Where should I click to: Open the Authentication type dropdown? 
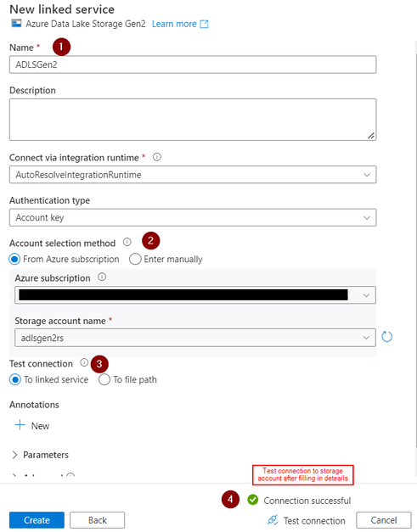coord(193,217)
